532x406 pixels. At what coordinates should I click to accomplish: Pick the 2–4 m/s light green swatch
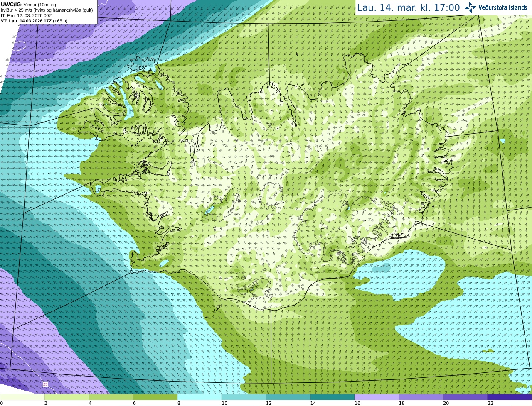click(x=66, y=397)
